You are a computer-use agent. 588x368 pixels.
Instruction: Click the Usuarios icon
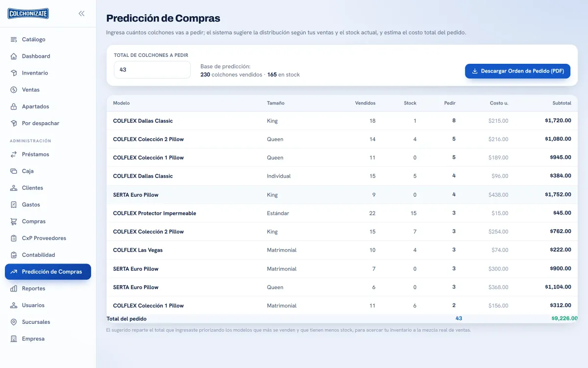(14, 305)
